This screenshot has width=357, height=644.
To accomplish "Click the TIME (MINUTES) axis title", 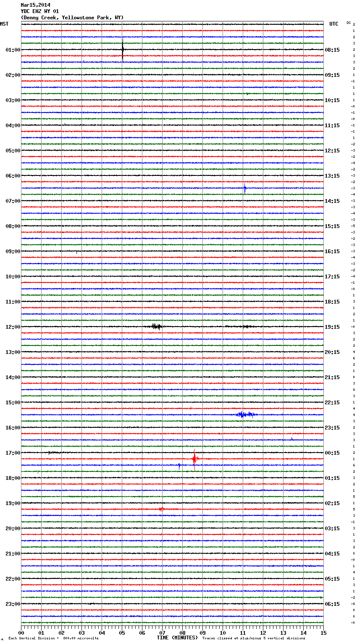I will [177, 638].
